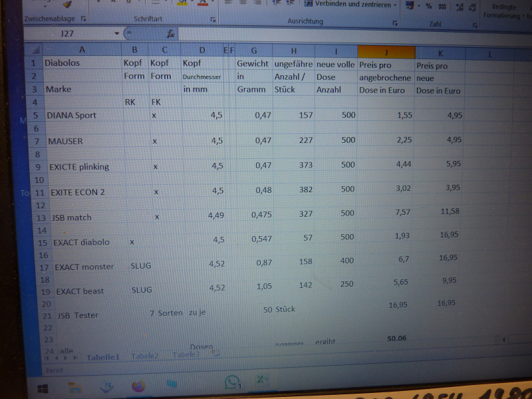
Task: Open the Zwischenablage dialog launcher
Action: pos(83,19)
